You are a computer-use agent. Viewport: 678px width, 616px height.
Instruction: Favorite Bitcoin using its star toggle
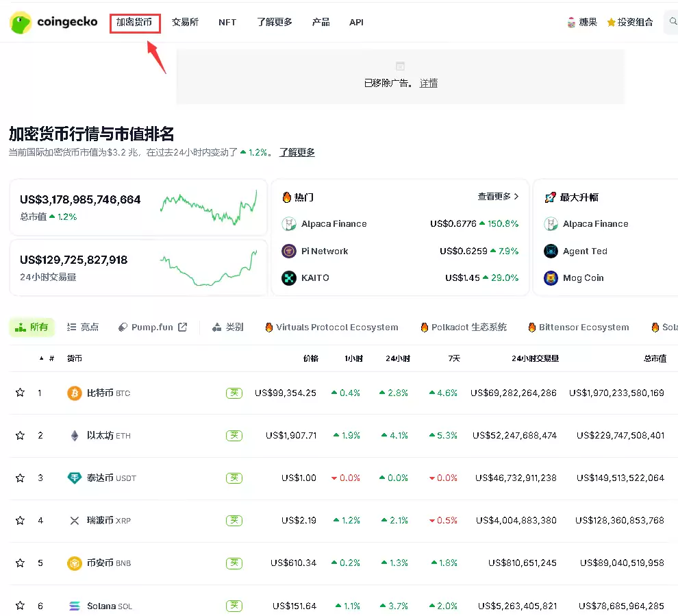pos(20,393)
